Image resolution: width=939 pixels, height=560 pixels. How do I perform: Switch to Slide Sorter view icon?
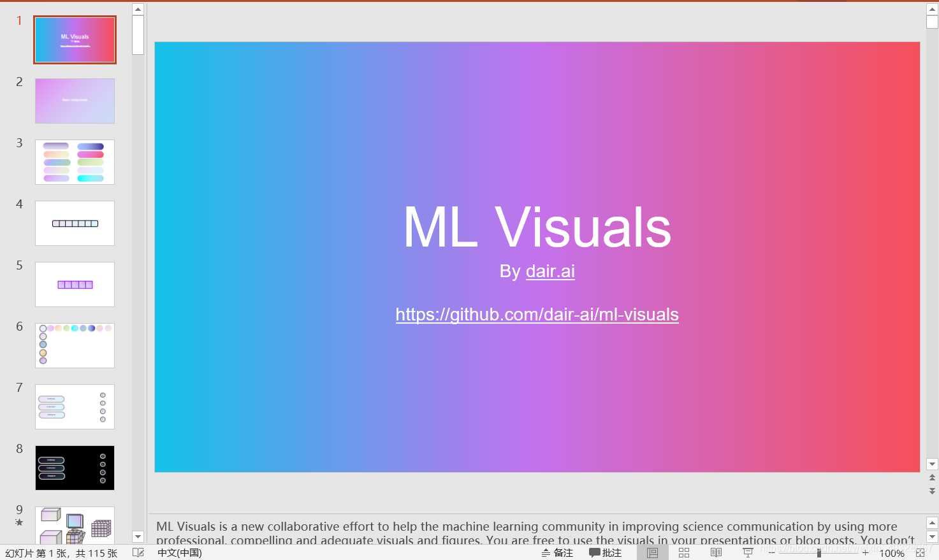tap(684, 553)
